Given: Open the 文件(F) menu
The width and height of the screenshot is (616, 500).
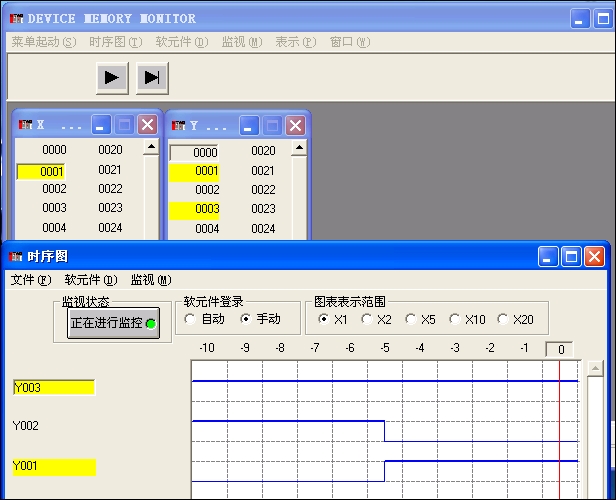Looking at the screenshot, I should coord(30,280).
